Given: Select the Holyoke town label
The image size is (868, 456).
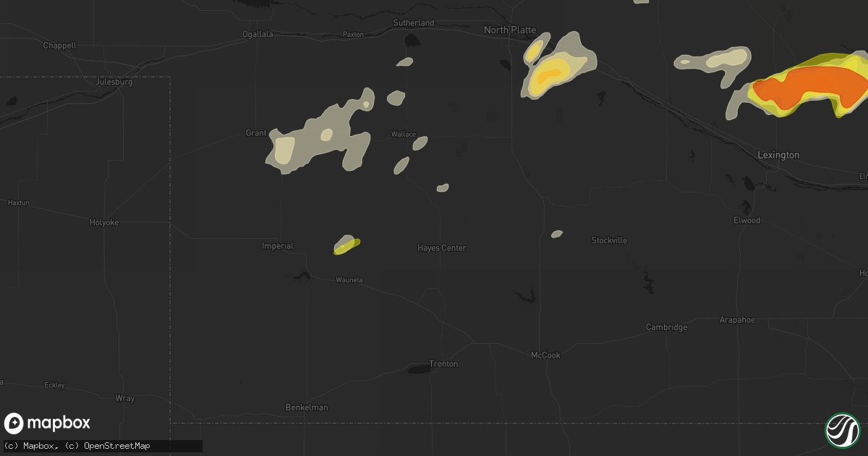Looking at the screenshot, I should pos(104,222).
